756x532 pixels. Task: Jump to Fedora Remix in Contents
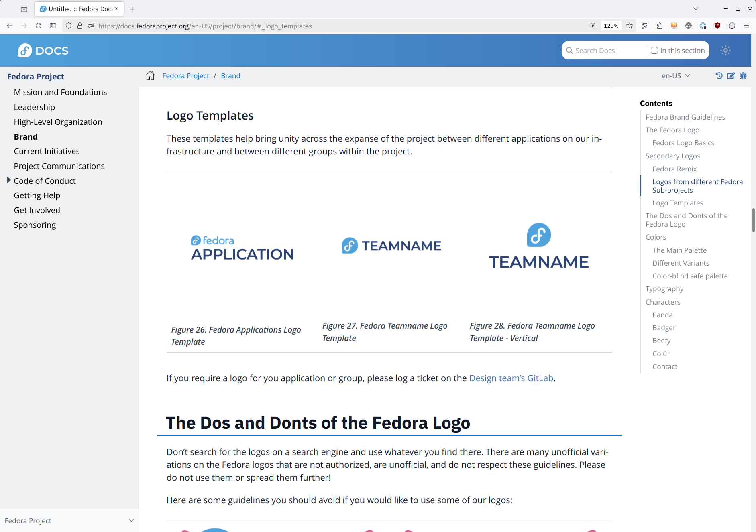tap(674, 169)
